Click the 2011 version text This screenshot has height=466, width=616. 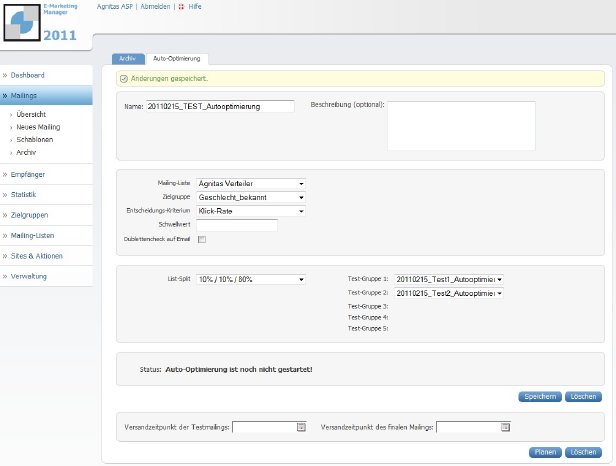tap(60, 35)
